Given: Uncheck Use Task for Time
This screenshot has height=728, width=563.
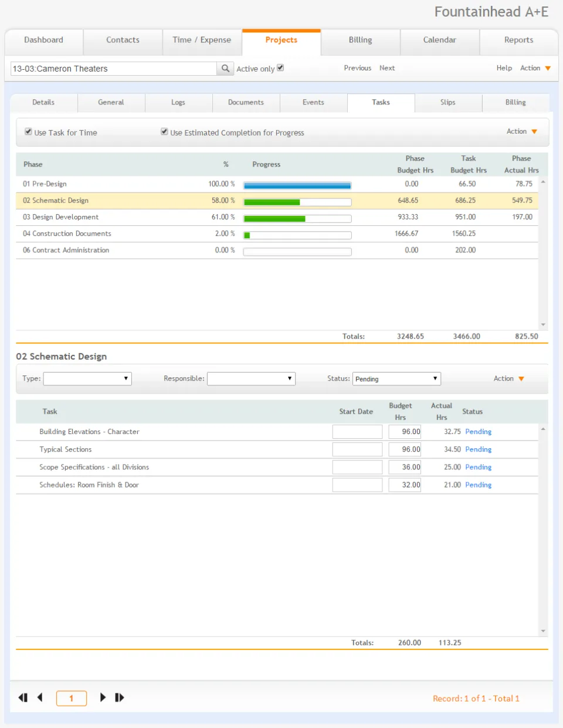Looking at the screenshot, I should (x=28, y=132).
